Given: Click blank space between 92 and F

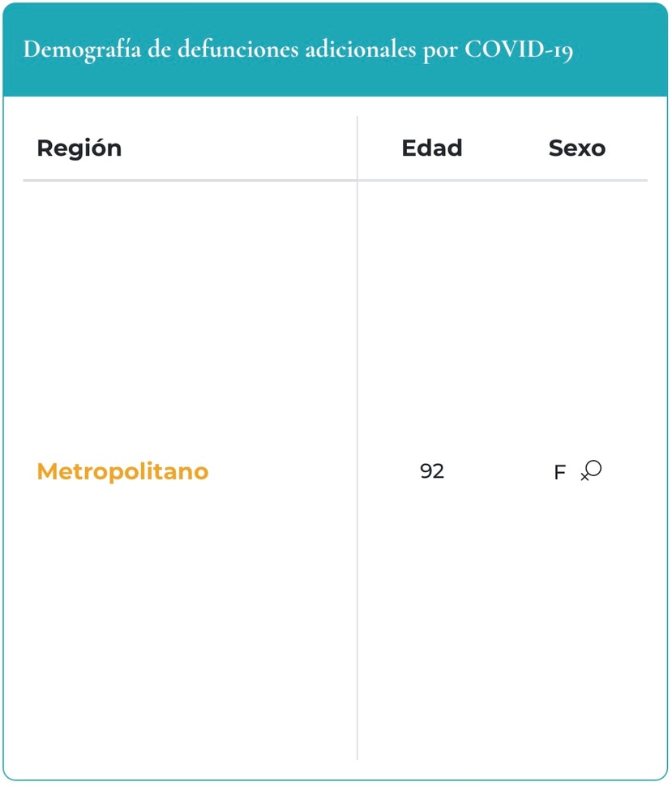Looking at the screenshot, I should pos(499,472).
